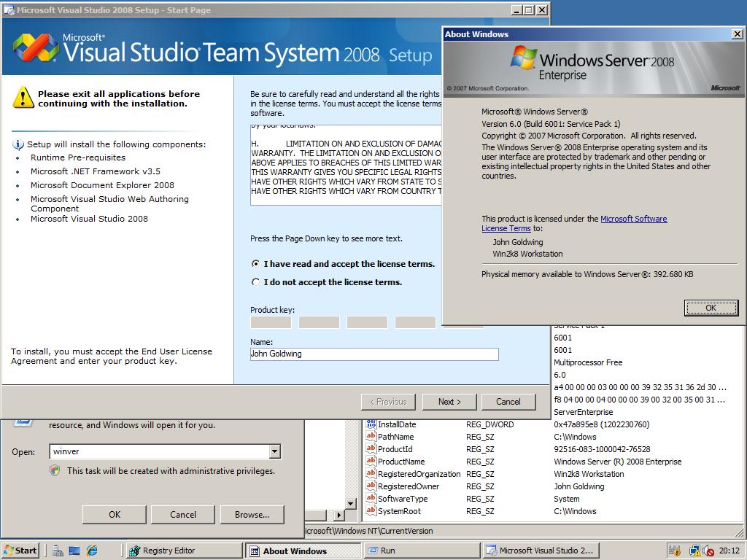The height and width of the screenshot is (560, 747).
Task: Click 'InstallDate' name in Registry Editor
Action: coord(397,424)
